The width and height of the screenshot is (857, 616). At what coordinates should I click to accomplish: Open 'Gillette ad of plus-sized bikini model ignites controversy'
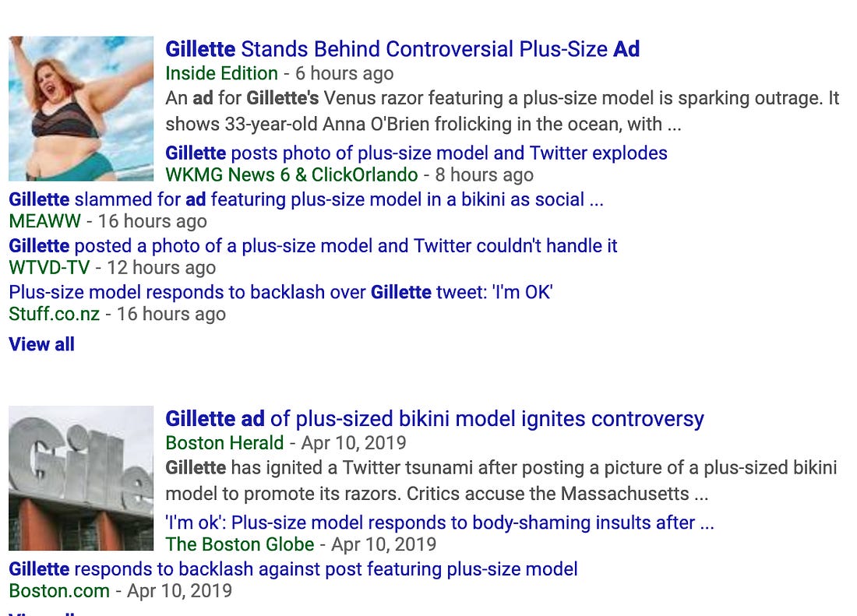[x=435, y=419]
